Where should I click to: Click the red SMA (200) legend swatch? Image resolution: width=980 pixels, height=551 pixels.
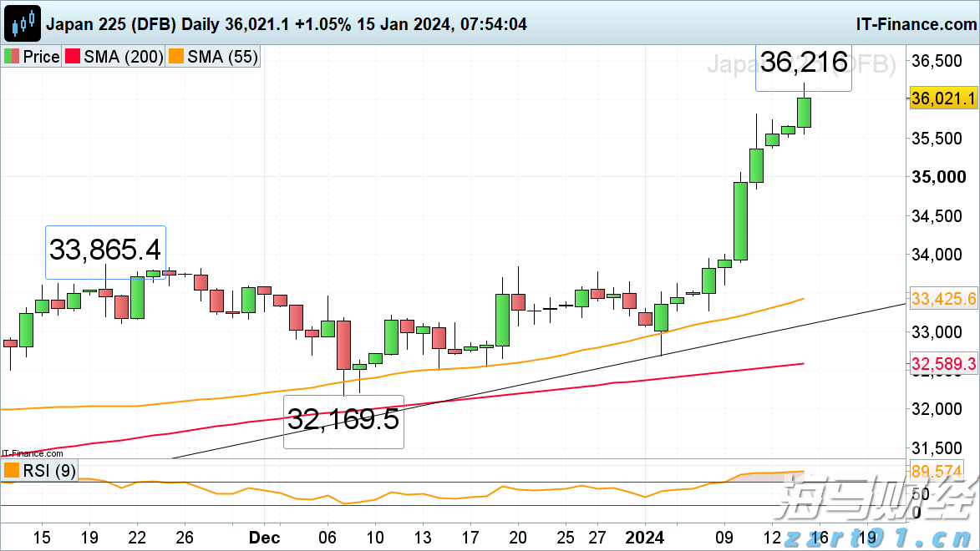pyautogui.click(x=73, y=58)
